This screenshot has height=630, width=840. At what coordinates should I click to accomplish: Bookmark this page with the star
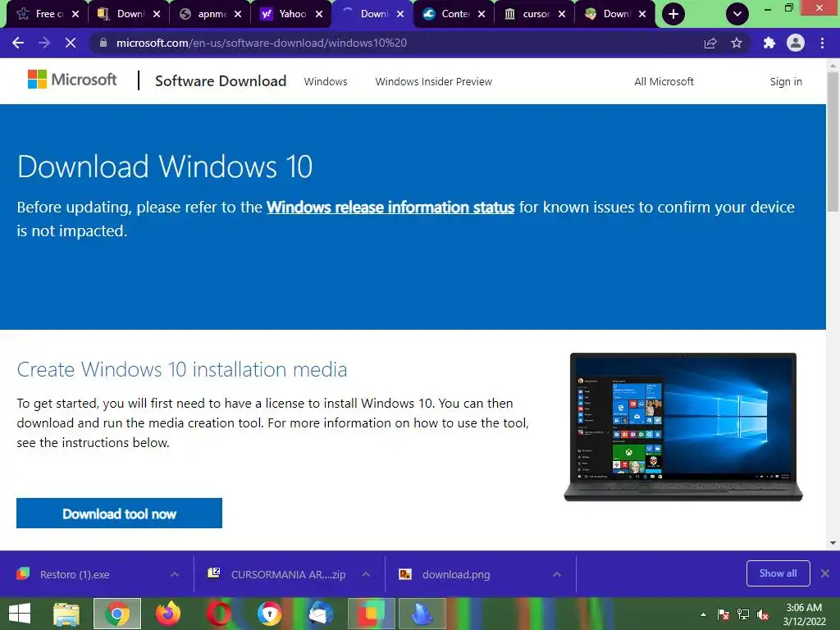click(x=737, y=43)
